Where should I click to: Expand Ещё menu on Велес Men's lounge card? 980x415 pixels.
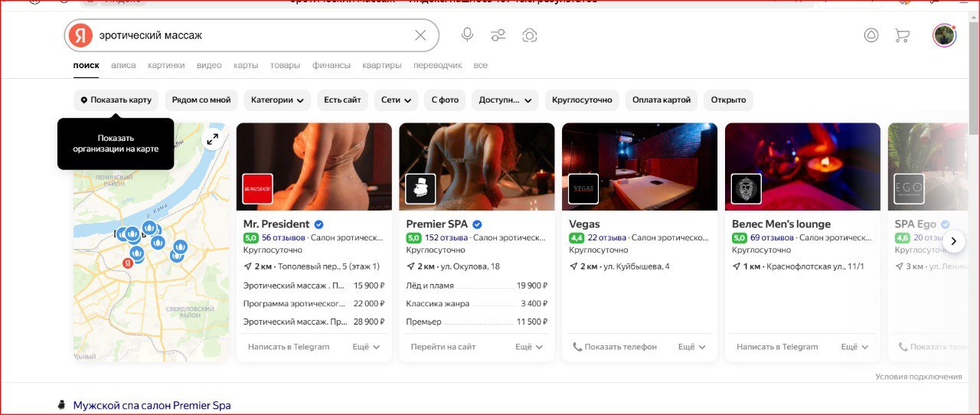coord(855,347)
